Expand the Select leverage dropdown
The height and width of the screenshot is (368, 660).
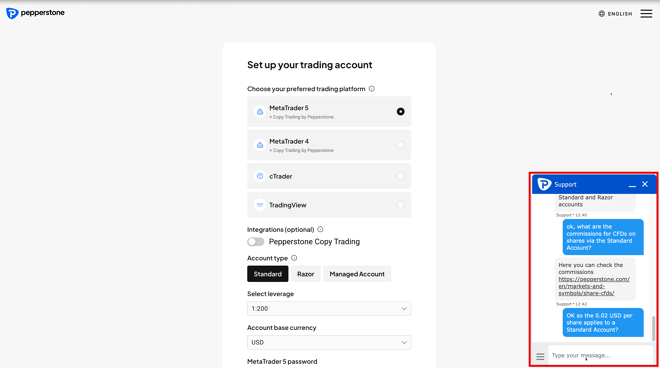pyautogui.click(x=329, y=309)
